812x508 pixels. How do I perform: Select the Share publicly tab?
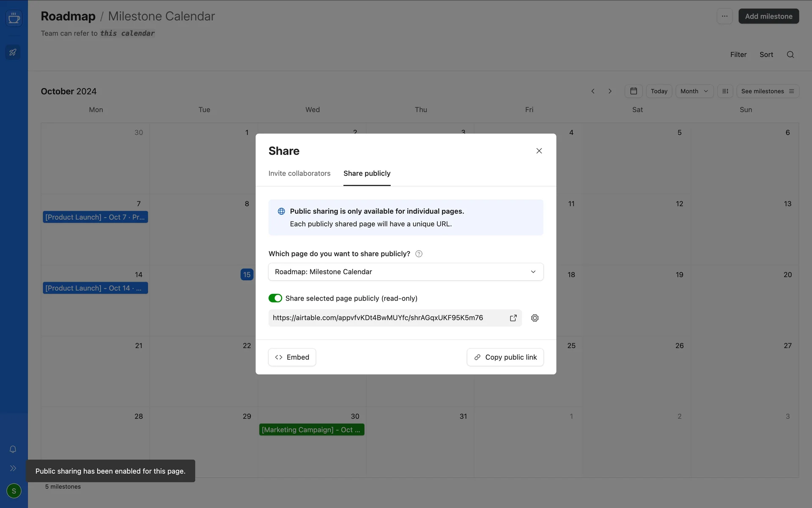367,174
